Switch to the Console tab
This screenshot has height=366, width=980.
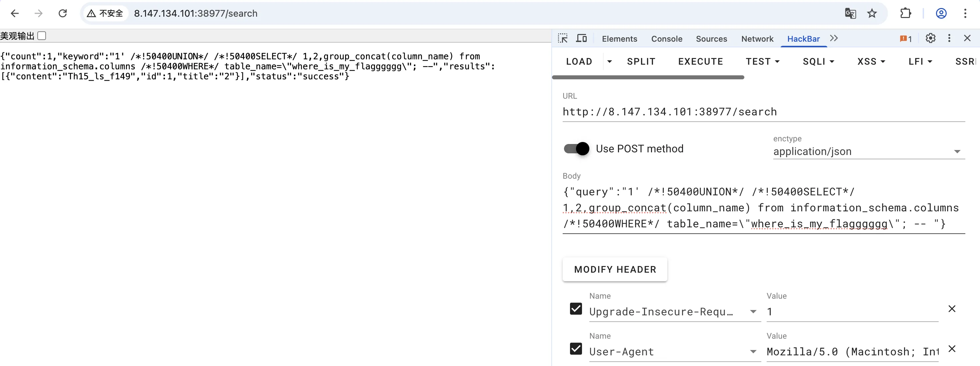[667, 39]
